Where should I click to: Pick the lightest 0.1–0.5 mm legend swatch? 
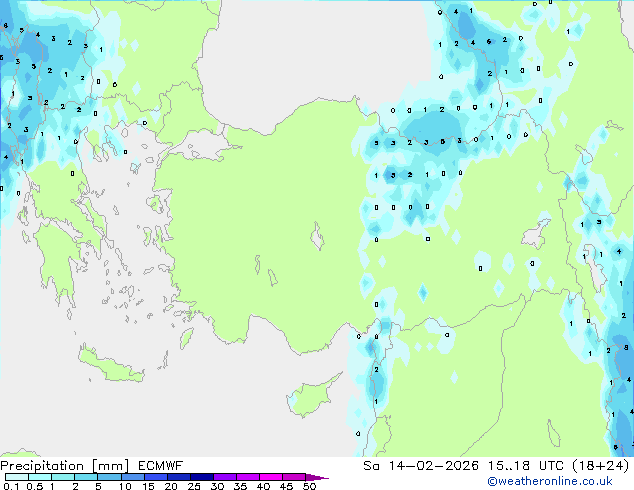pos(17,477)
